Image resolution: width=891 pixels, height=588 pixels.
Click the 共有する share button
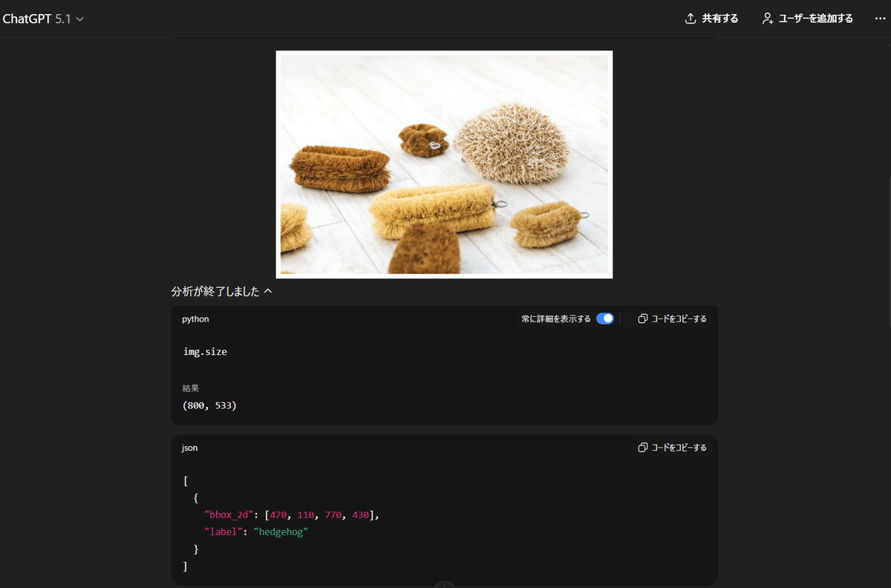tap(711, 18)
